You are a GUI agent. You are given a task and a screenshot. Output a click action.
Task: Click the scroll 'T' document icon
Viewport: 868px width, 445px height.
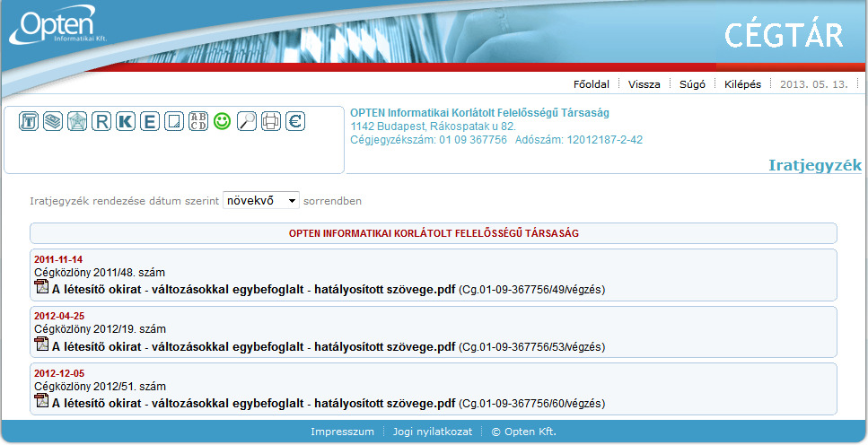[28, 121]
